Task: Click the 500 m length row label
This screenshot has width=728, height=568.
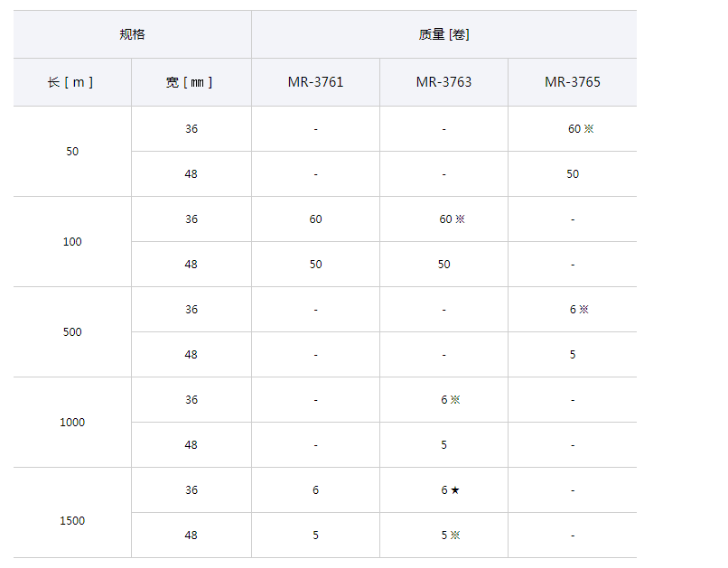Action: 72,332
